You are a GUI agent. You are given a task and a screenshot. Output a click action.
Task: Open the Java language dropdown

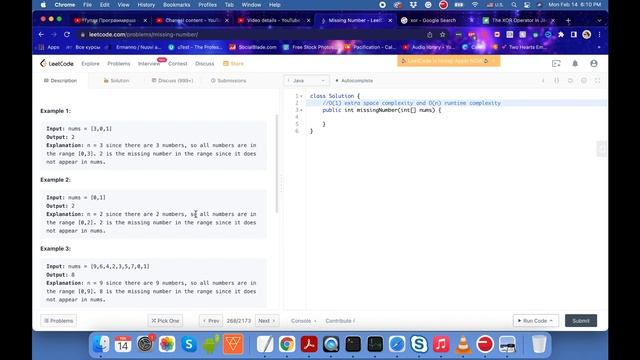click(x=307, y=80)
